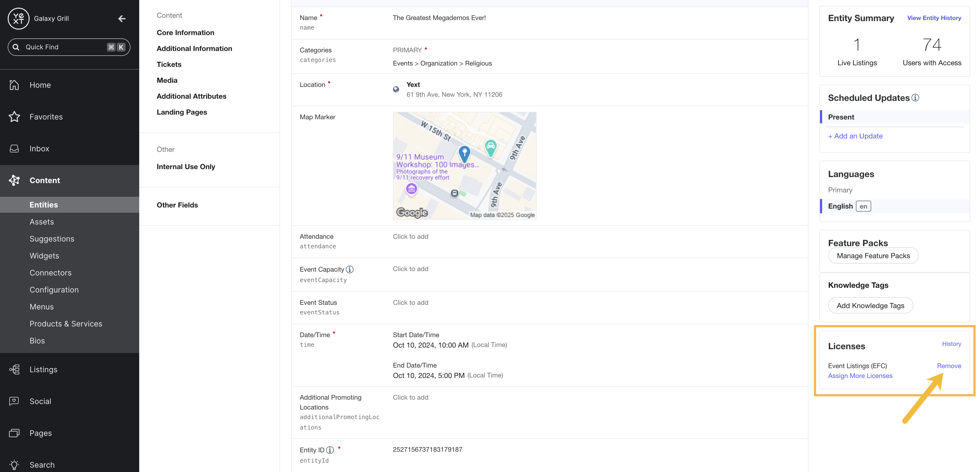Jump to Additional Information section
This screenshot has width=980, height=472.
pos(194,48)
